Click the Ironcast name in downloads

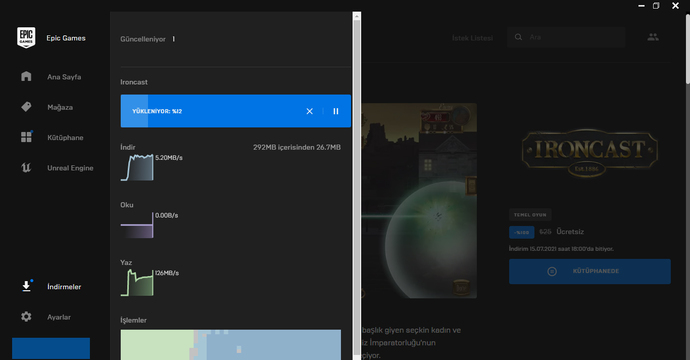click(x=134, y=82)
